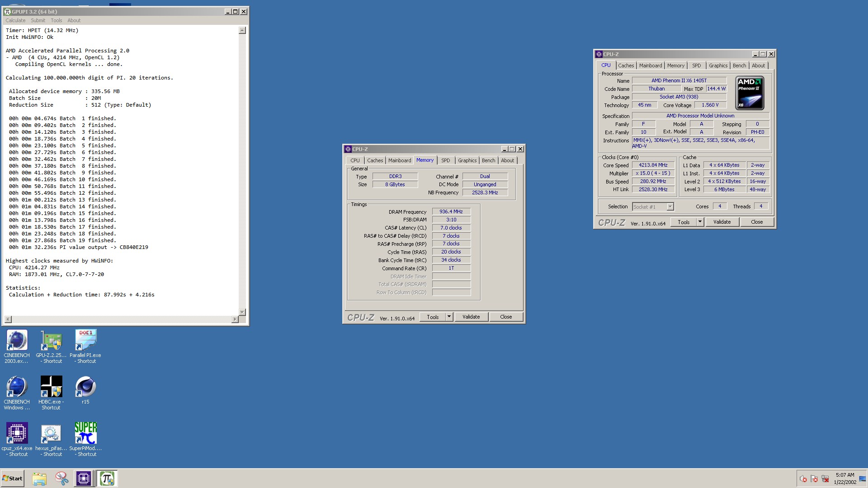Image resolution: width=868 pixels, height=488 pixels.
Task: Click Tools button in CPU-Z Memory window
Action: click(x=433, y=317)
